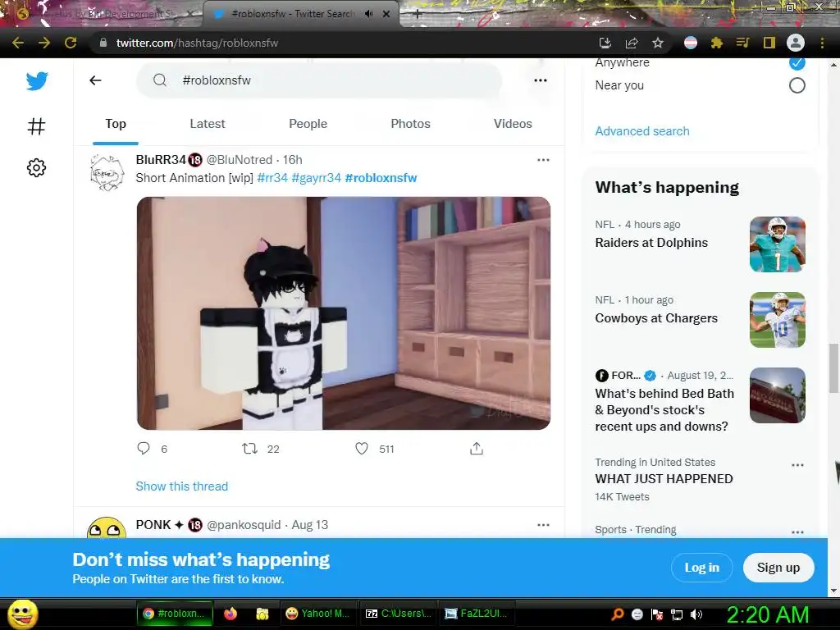Open Show this thread link
The width and height of the screenshot is (840, 630).
pos(181,486)
